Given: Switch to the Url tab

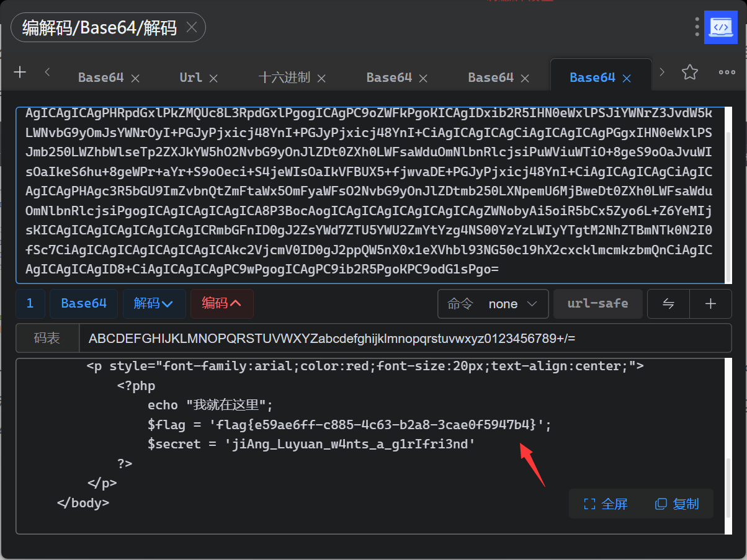Looking at the screenshot, I should [x=191, y=78].
